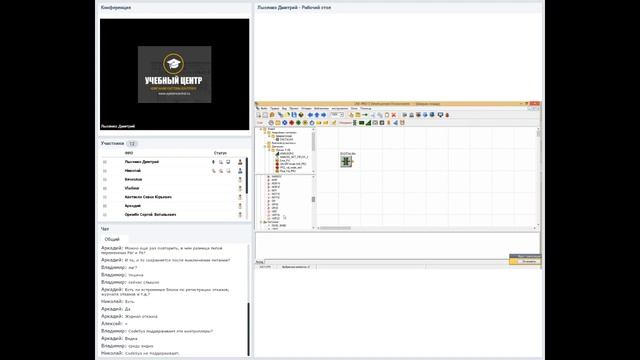The image size is (640, 360).
Task: Click the blue save diskette toolbar icon
Action: (294, 115)
